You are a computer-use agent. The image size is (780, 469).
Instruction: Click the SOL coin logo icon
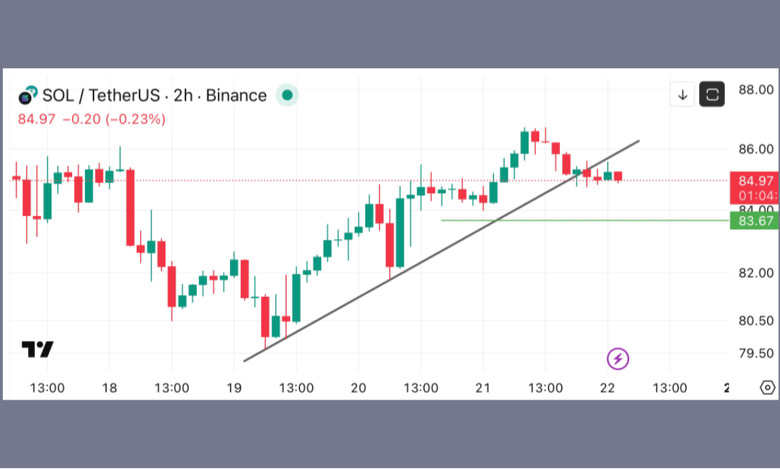(x=27, y=96)
